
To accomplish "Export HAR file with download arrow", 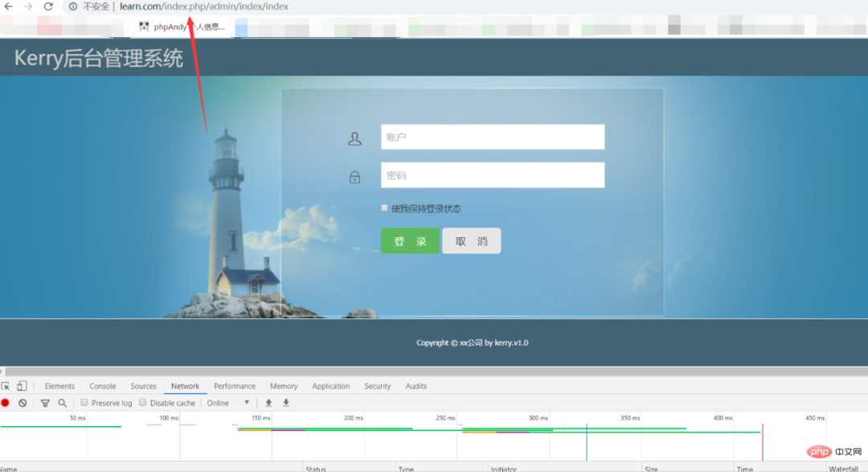I will (285, 403).
